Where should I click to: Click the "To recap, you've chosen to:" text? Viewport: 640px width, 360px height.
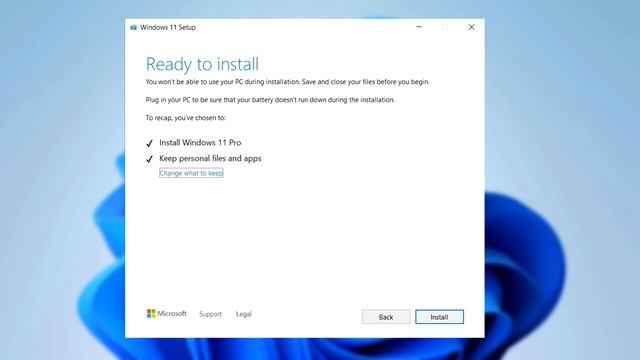(x=186, y=118)
